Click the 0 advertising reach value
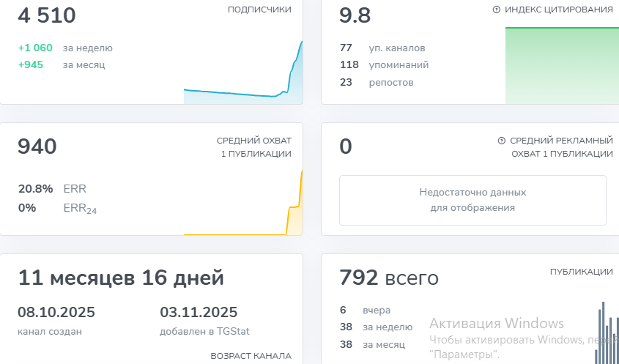Viewport: 619px width, 364px height. [346, 146]
